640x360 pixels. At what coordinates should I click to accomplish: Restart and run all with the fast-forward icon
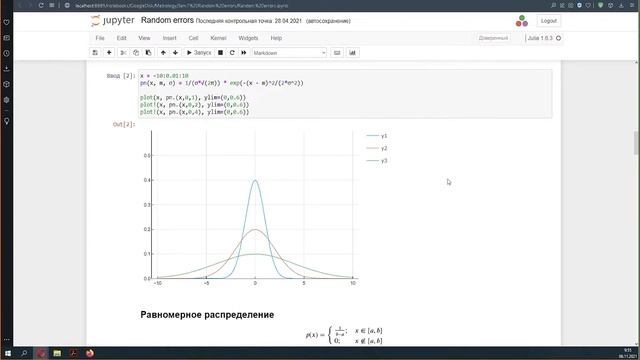coord(244,53)
